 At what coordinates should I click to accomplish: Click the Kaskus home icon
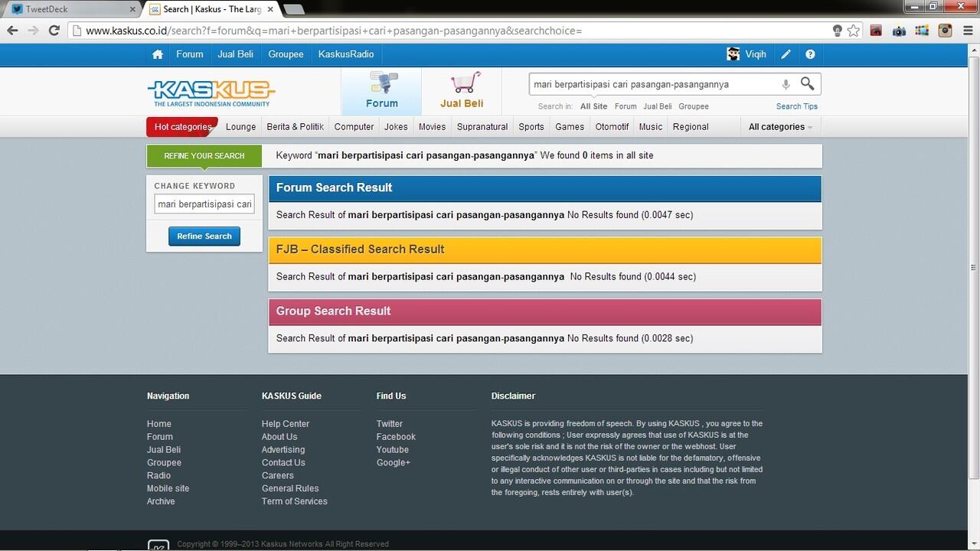click(158, 54)
